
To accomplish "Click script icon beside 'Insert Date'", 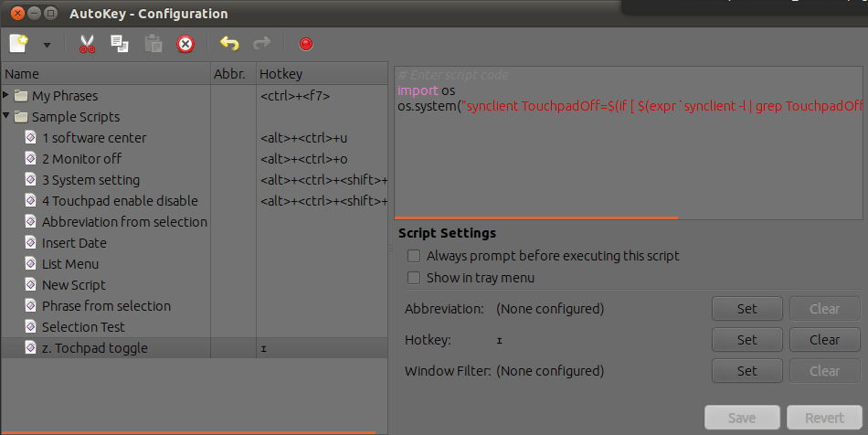I will pos(31,242).
